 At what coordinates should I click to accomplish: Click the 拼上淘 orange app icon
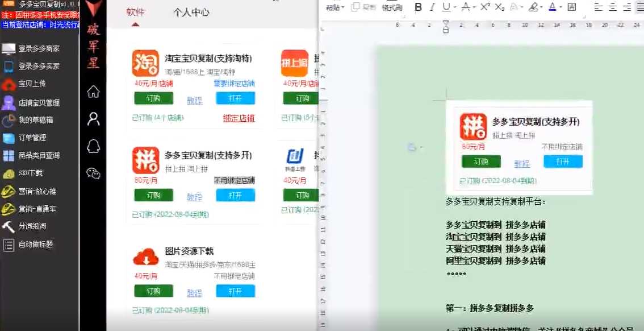click(295, 63)
